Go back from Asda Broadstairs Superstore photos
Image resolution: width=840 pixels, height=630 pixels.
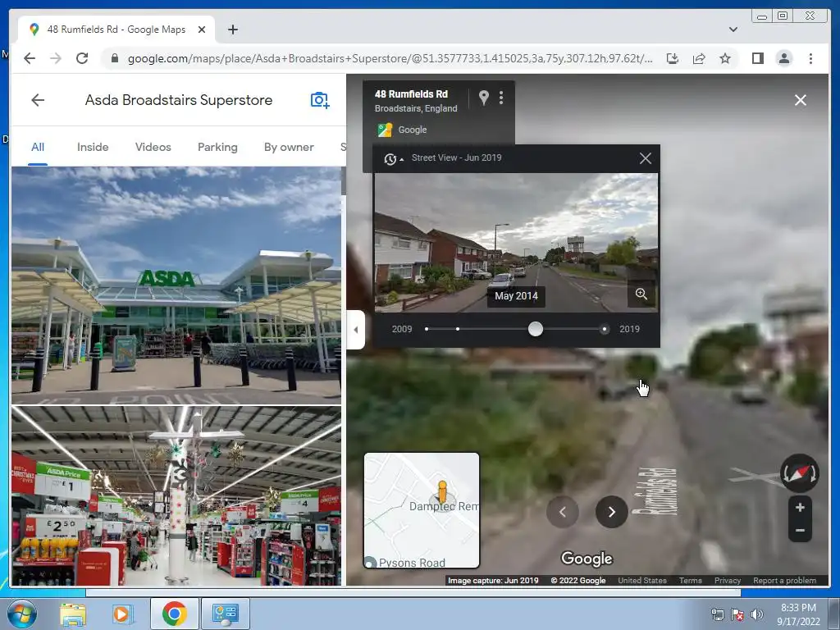click(38, 100)
